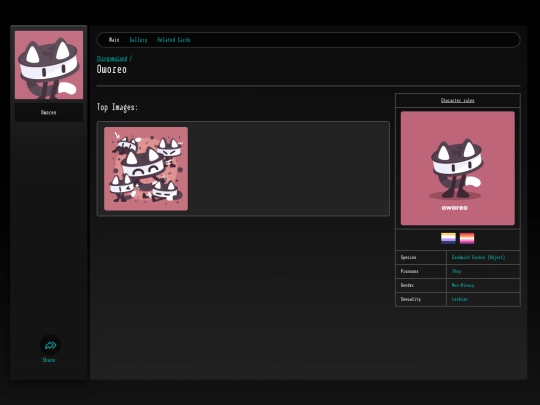Open the Character rules link
540x405 pixels.
coord(457,101)
